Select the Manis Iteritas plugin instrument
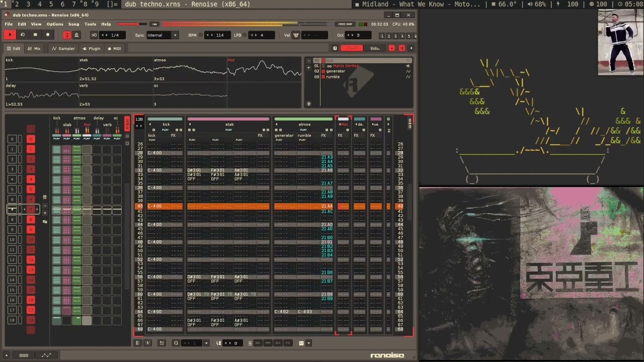Image resolution: width=644 pixels, height=362 pixels. click(x=362, y=66)
